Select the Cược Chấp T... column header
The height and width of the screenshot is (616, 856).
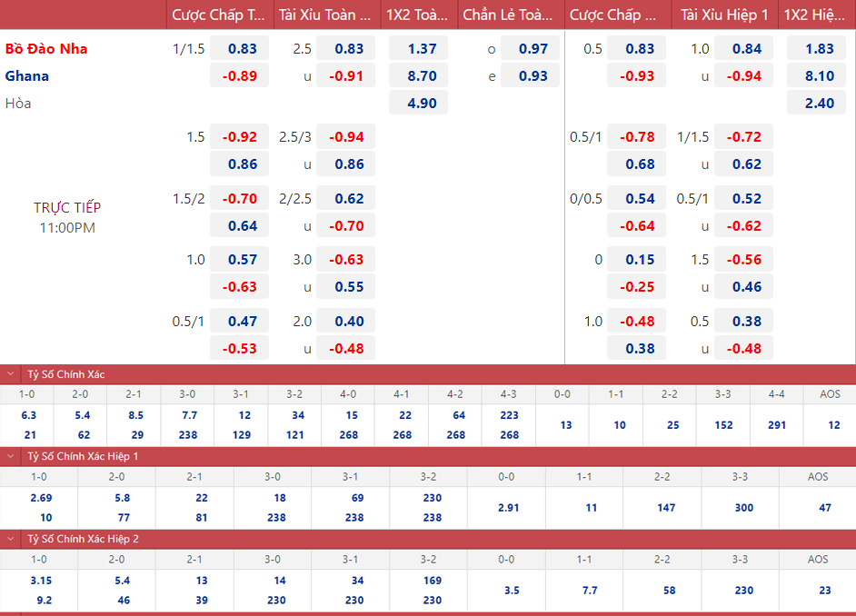pos(219,15)
